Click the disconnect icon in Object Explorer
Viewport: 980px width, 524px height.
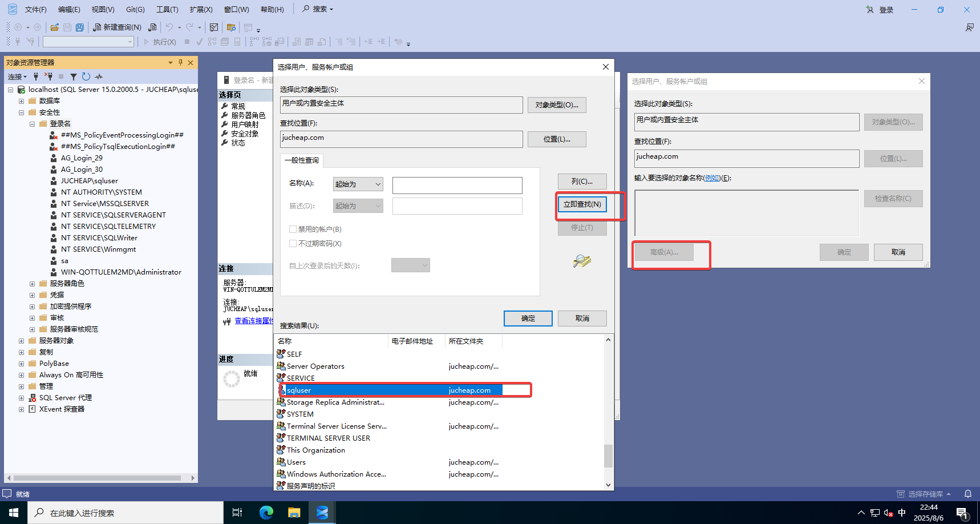[x=48, y=76]
